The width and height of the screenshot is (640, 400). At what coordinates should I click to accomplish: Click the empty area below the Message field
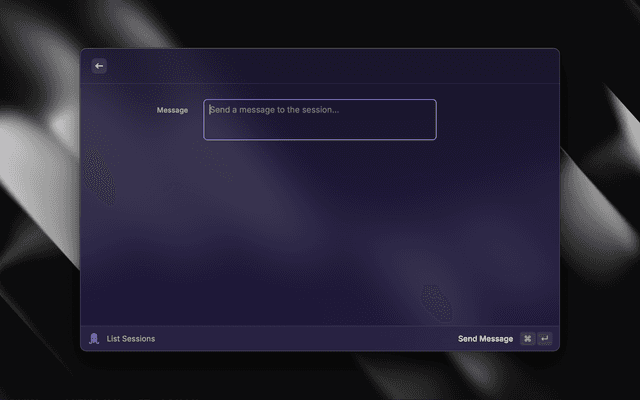320,230
